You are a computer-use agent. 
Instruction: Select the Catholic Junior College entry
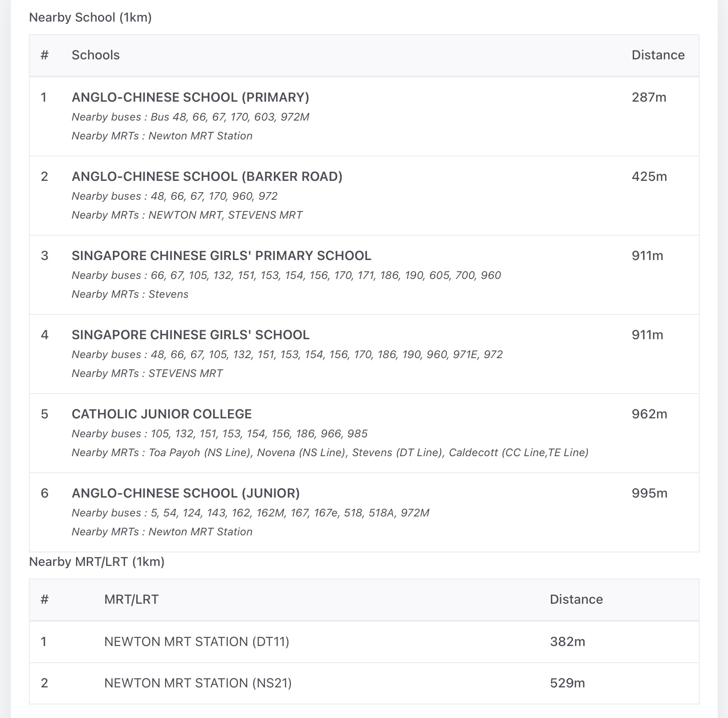coord(161,414)
